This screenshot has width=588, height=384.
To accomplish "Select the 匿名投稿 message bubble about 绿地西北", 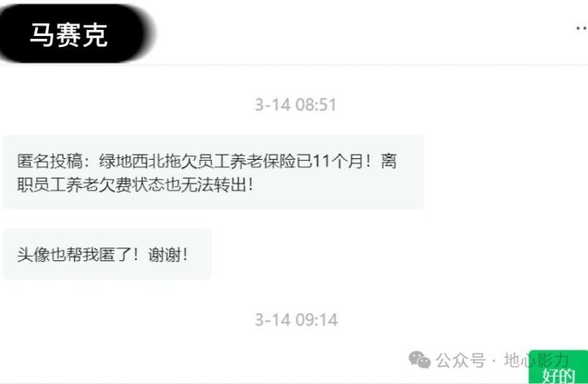I will point(213,172).
